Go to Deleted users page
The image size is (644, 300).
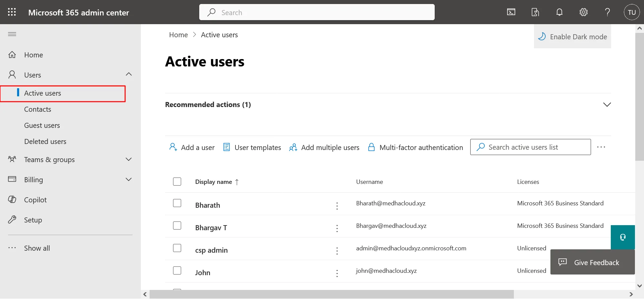click(45, 142)
